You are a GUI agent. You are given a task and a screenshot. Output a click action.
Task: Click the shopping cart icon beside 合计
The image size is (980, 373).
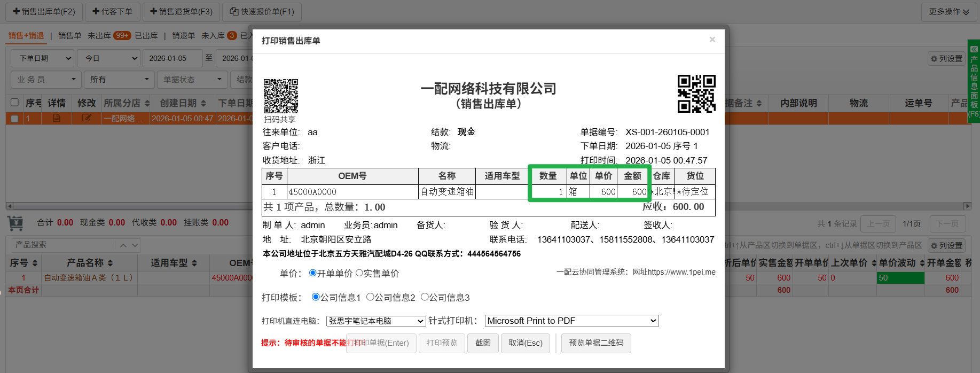pos(15,222)
